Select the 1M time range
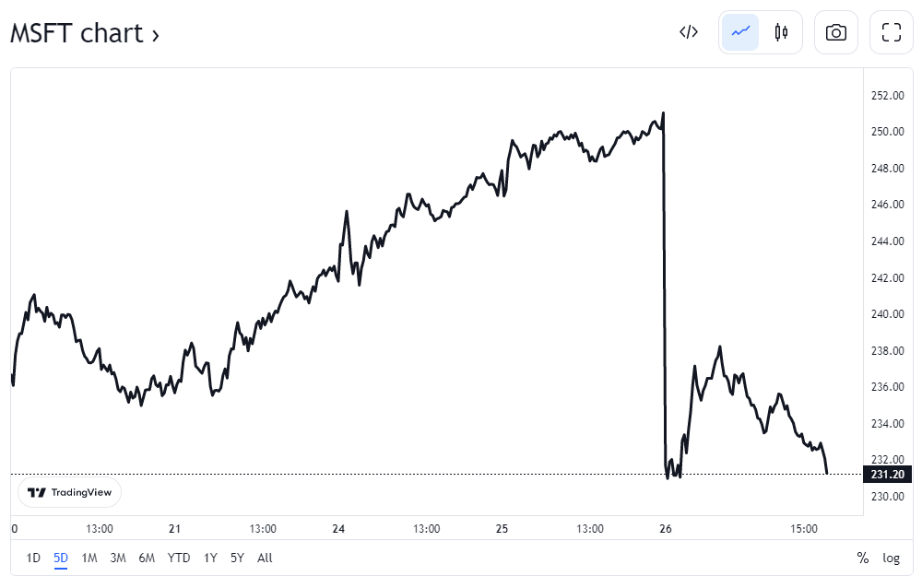This screenshot has height=588, width=922. (89, 558)
